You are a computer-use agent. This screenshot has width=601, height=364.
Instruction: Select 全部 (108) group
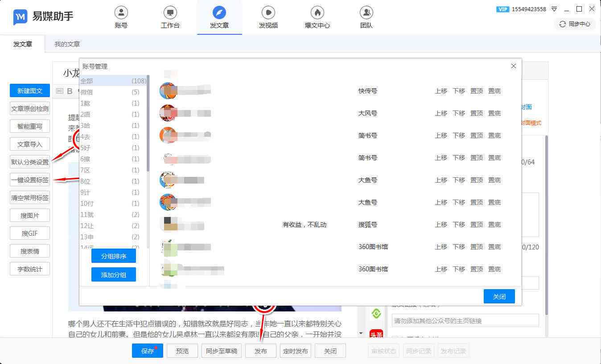point(113,81)
